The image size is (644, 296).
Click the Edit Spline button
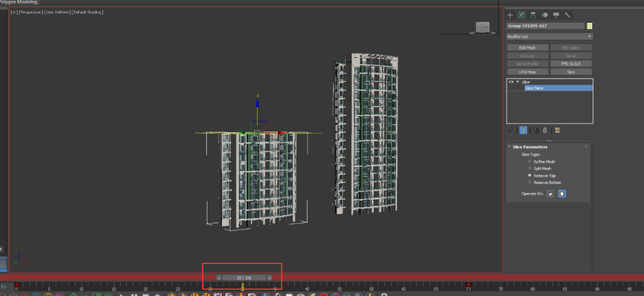(x=571, y=48)
